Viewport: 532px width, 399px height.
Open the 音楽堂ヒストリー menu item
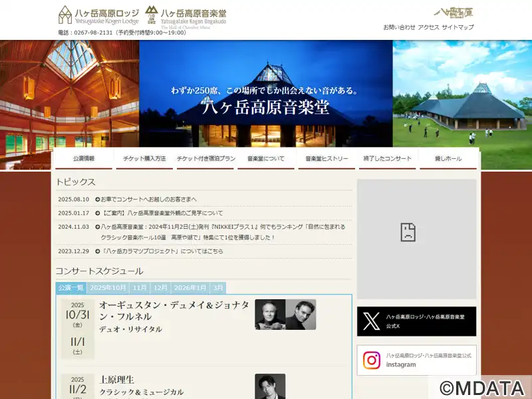(327, 158)
